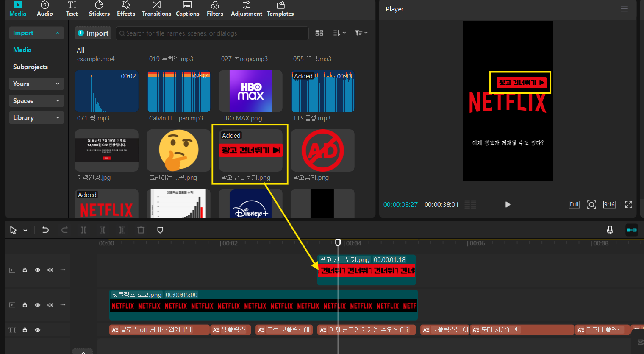The image size is (644, 354).
Task: Mute the Netflix logo track
Action: click(50, 305)
